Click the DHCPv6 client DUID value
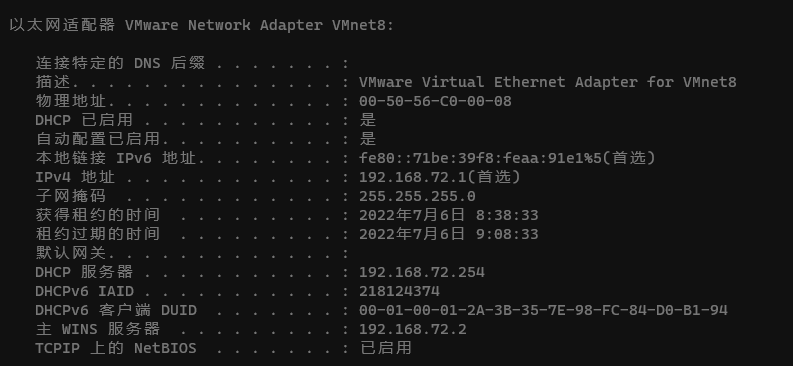The width and height of the screenshot is (793, 366). coord(543,310)
